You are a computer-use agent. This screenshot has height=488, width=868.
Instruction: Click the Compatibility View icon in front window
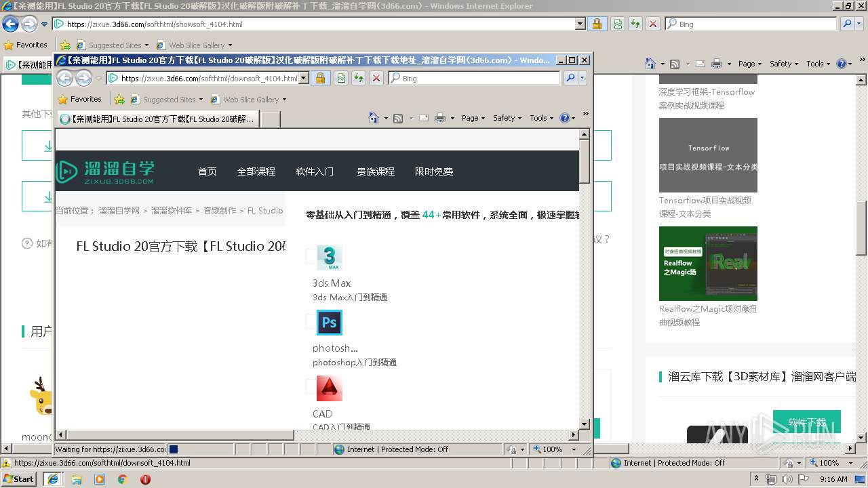coord(341,78)
